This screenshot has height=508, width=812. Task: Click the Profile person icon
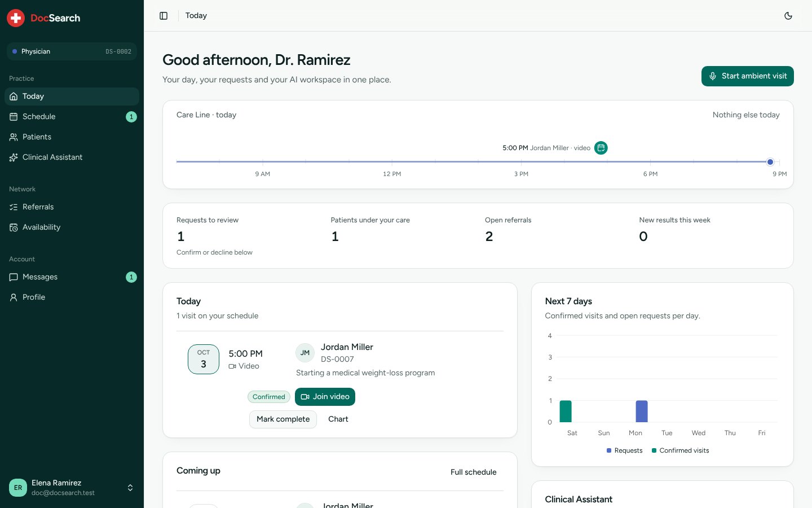click(14, 297)
